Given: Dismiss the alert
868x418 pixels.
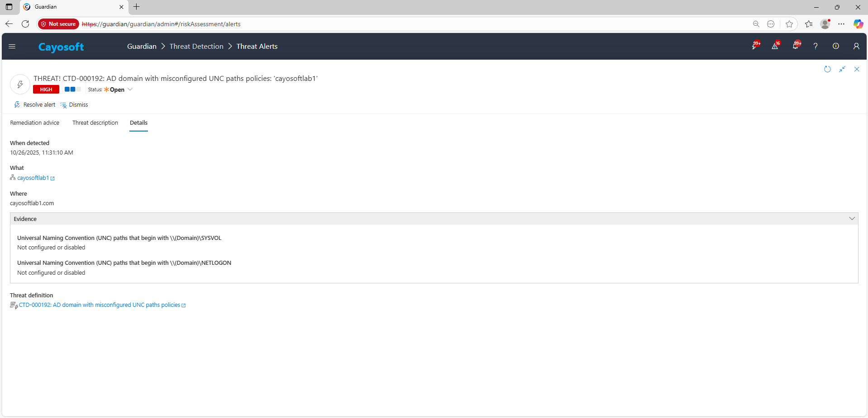Looking at the screenshot, I should click(74, 105).
